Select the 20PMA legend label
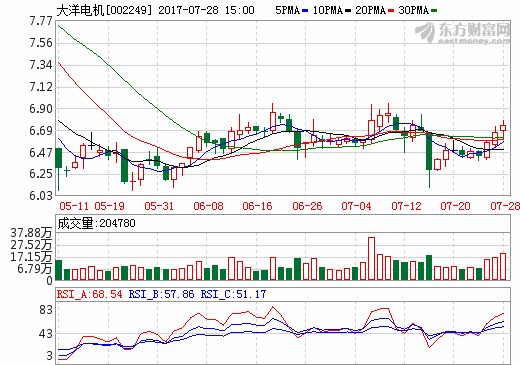The image size is (520, 365). (x=371, y=10)
